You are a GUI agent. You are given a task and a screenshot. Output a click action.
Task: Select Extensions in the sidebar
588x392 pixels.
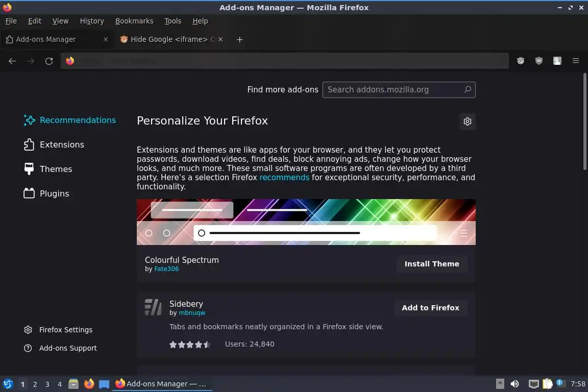(55, 144)
